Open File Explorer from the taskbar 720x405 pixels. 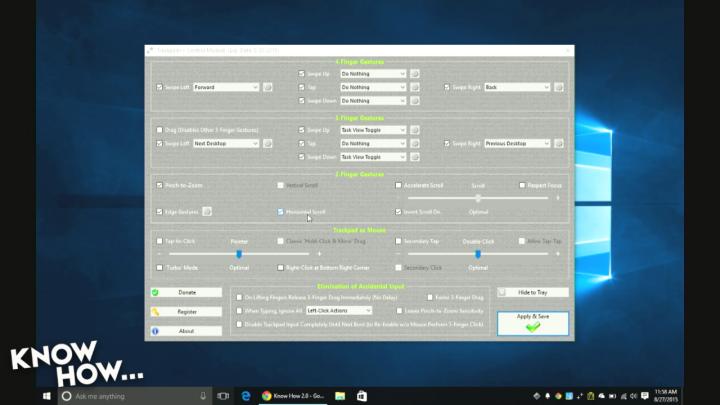[x=340, y=396]
